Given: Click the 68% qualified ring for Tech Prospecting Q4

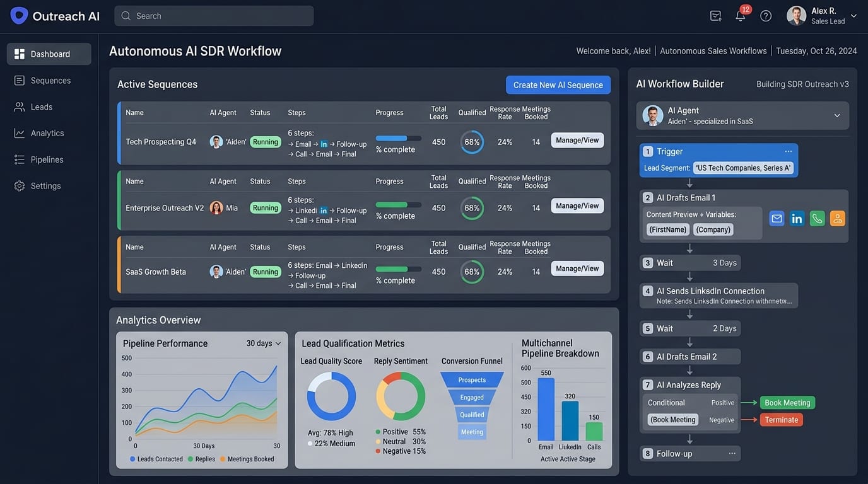Looking at the screenshot, I should pyautogui.click(x=472, y=142).
